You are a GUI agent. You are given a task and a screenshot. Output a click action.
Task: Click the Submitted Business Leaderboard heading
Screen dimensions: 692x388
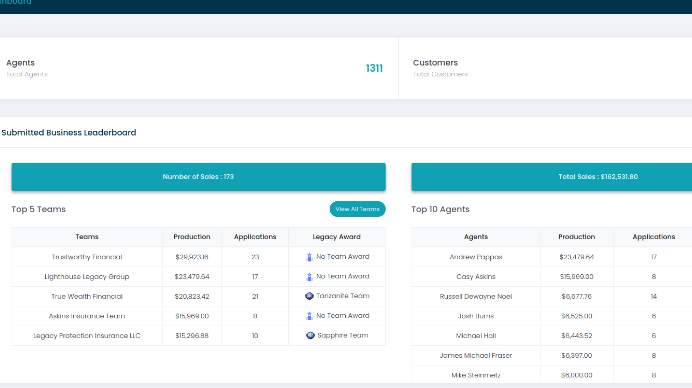pos(69,132)
